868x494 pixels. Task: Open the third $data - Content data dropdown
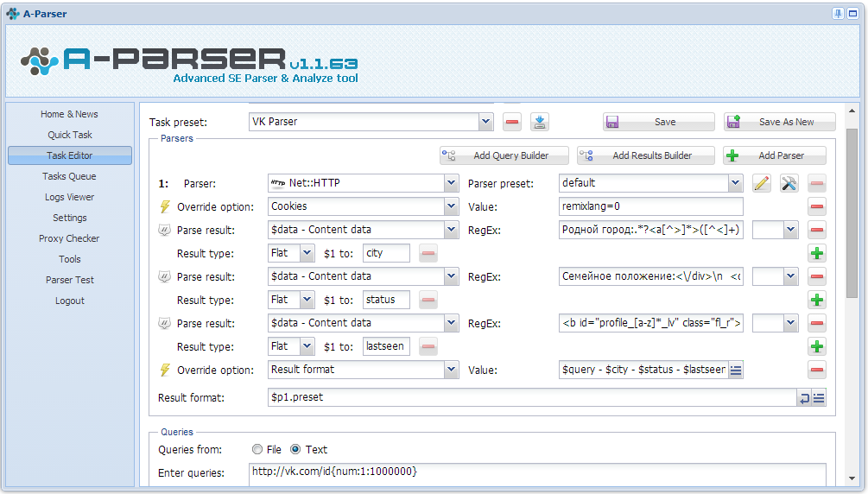(x=451, y=323)
